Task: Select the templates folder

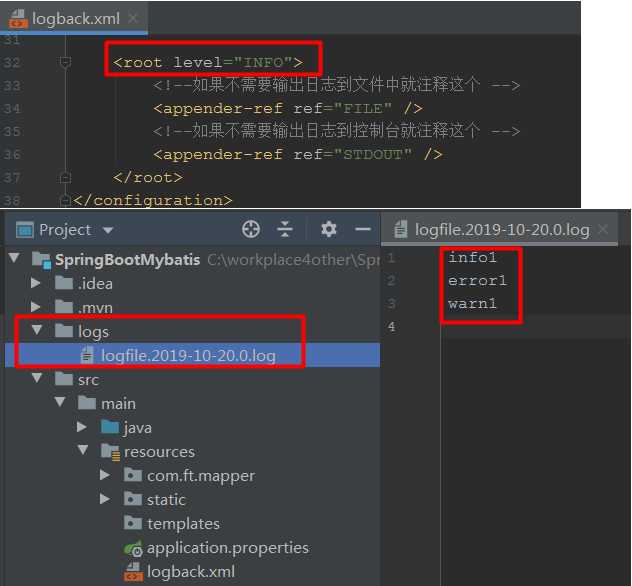Action: pyautogui.click(x=183, y=524)
